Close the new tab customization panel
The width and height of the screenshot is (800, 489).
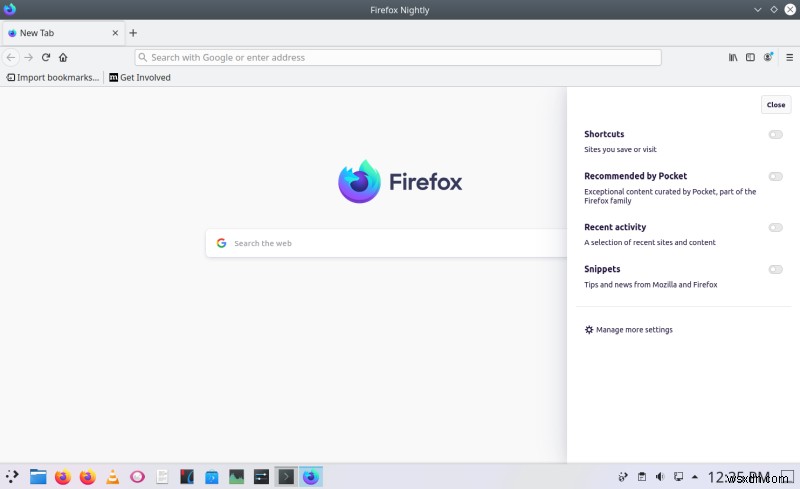click(776, 105)
